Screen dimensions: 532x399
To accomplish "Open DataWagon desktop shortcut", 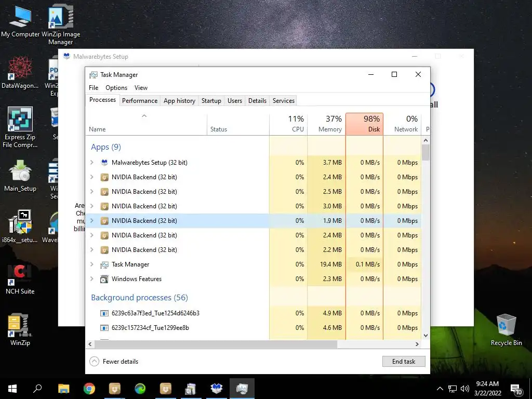I will (x=20, y=72).
